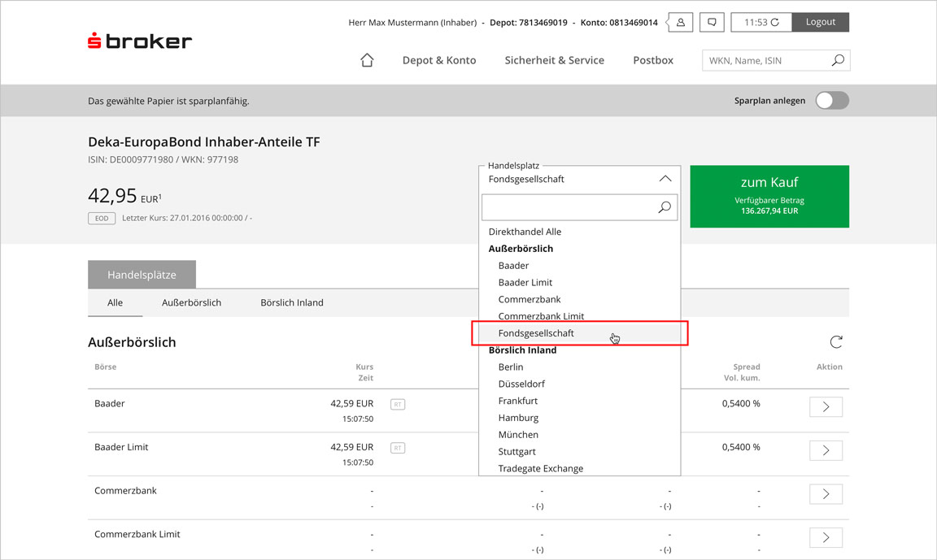The image size is (937, 560).
Task: Collapse the Handelsplatz dropdown
Action: point(665,179)
